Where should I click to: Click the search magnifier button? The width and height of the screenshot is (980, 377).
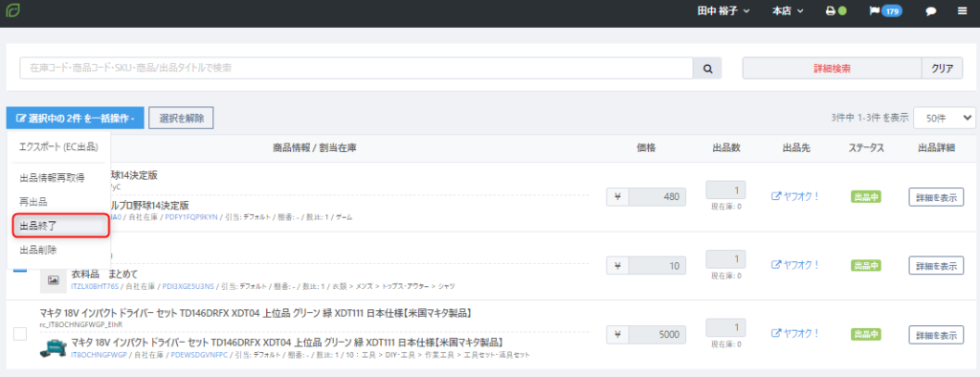click(707, 68)
